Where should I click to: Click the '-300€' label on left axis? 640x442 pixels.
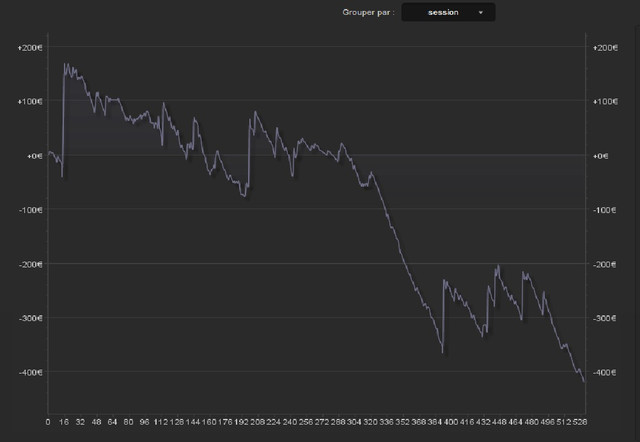[31, 318]
